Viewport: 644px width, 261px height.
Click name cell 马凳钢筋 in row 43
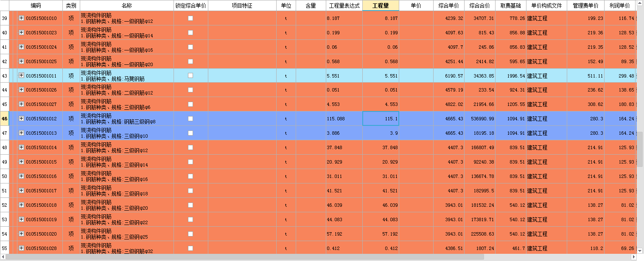[127, 75]
